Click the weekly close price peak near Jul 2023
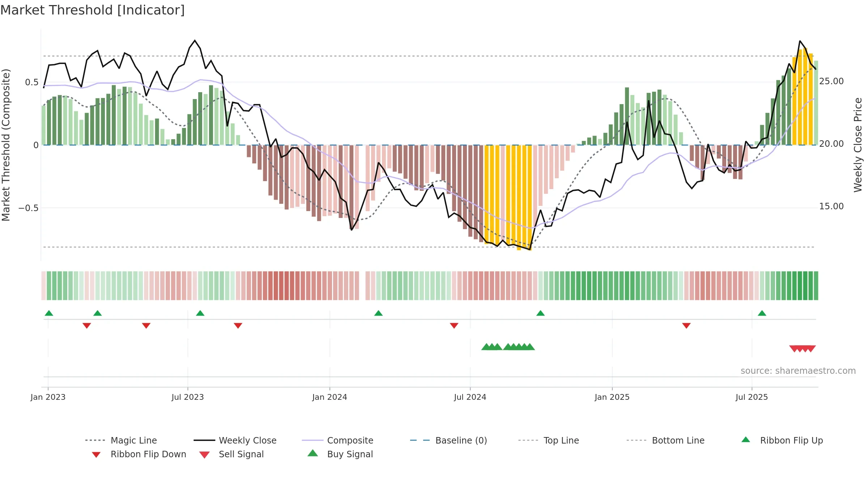This screenshot has width=868, height=488. (195, 40)
